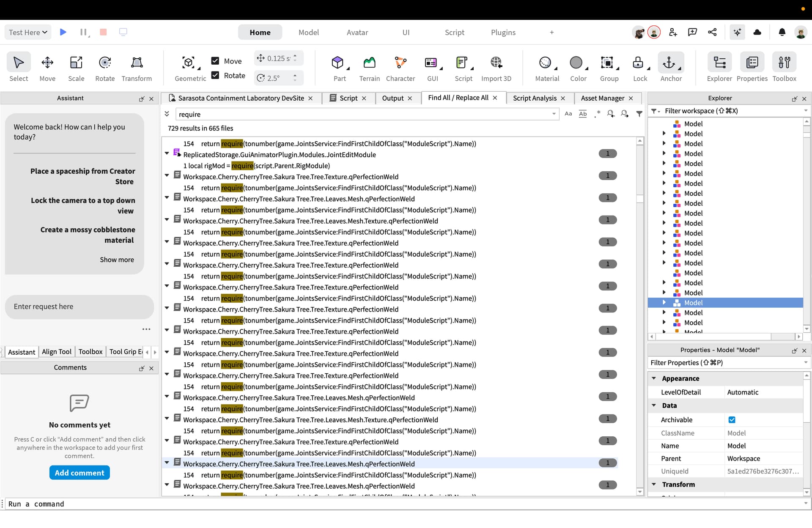Toggle the Rotate snapping checkbox
The image size is (812, 528).
click(215, 76)
